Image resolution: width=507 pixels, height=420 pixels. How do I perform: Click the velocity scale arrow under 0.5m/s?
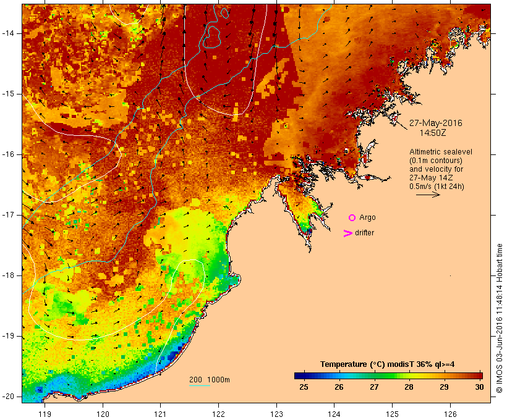(428, 195)
